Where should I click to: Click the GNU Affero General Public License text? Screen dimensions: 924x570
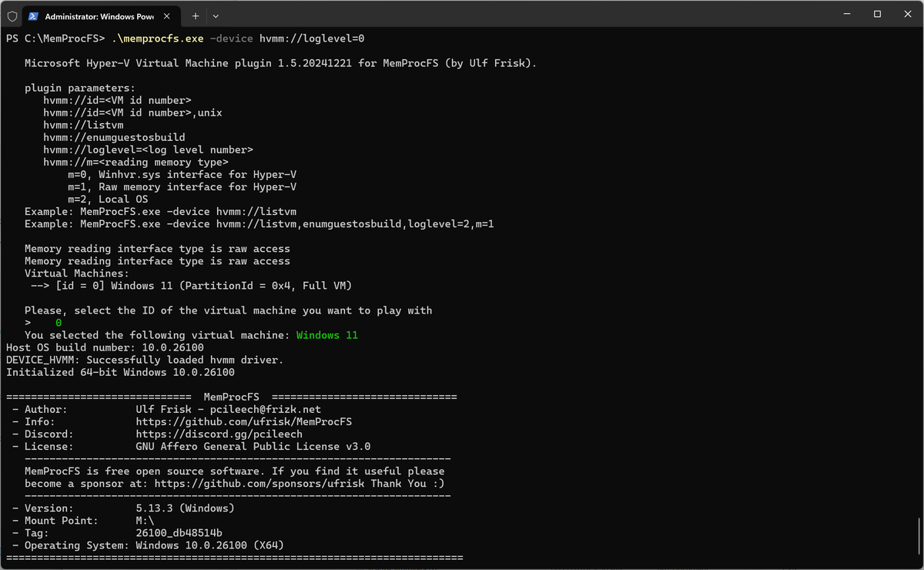[x=253, y=446]
